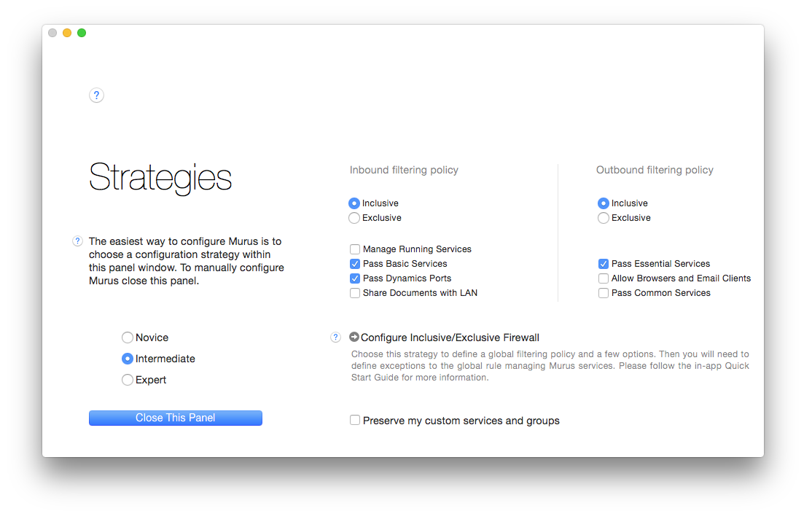Select the Novice strategy level

[x=128, y=338]
